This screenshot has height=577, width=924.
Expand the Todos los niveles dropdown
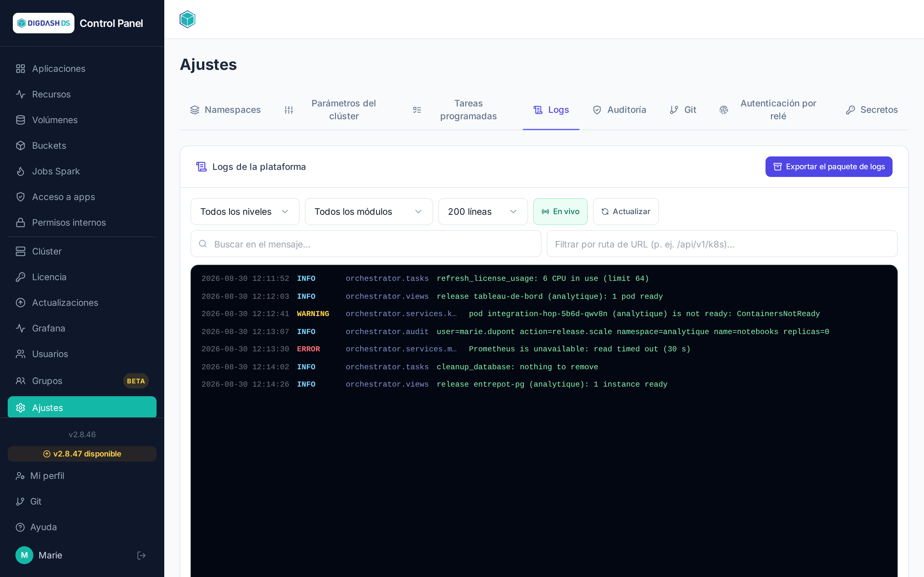tap(245, 212)
